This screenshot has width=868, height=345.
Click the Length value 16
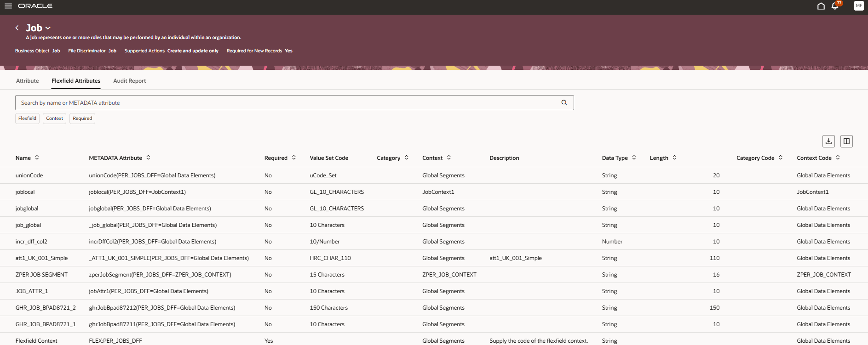click(716, 275)
